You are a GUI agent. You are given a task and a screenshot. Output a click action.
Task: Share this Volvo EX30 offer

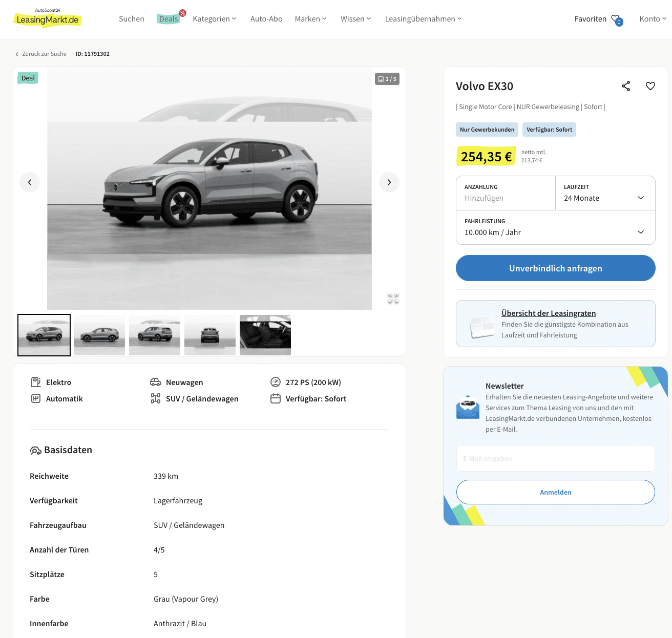[626, 86]
